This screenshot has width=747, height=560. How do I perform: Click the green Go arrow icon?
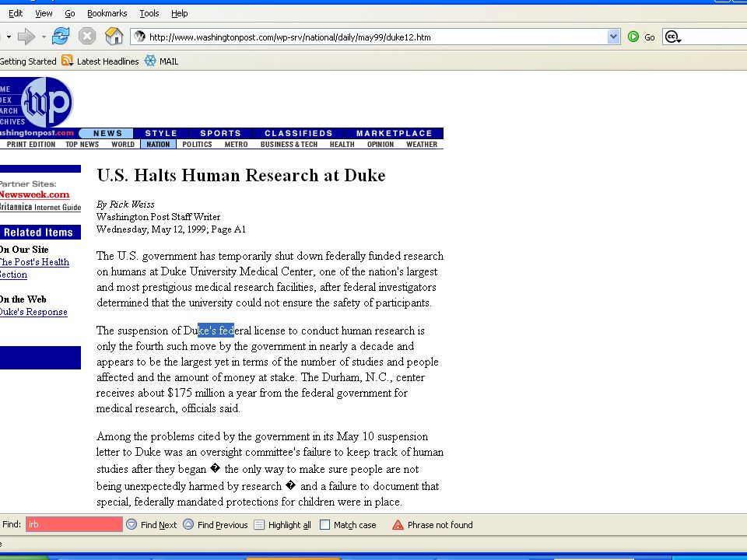[633, 37]
